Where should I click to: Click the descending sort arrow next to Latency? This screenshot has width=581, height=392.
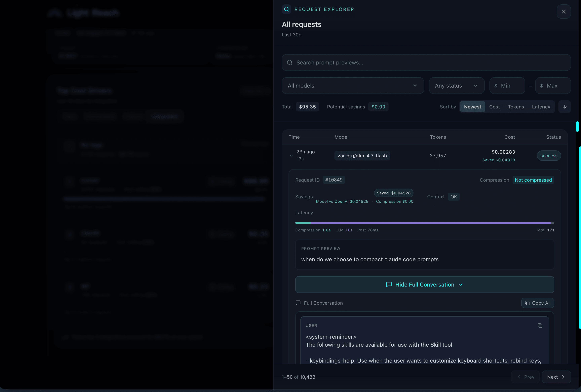564,107
